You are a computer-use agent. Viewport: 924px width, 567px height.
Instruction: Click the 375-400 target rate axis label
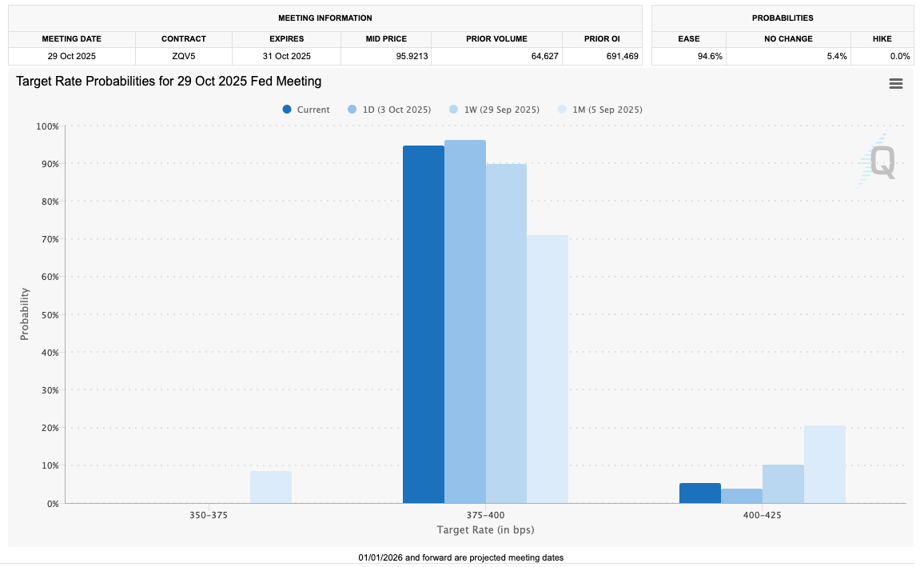(x=485, y=515)
